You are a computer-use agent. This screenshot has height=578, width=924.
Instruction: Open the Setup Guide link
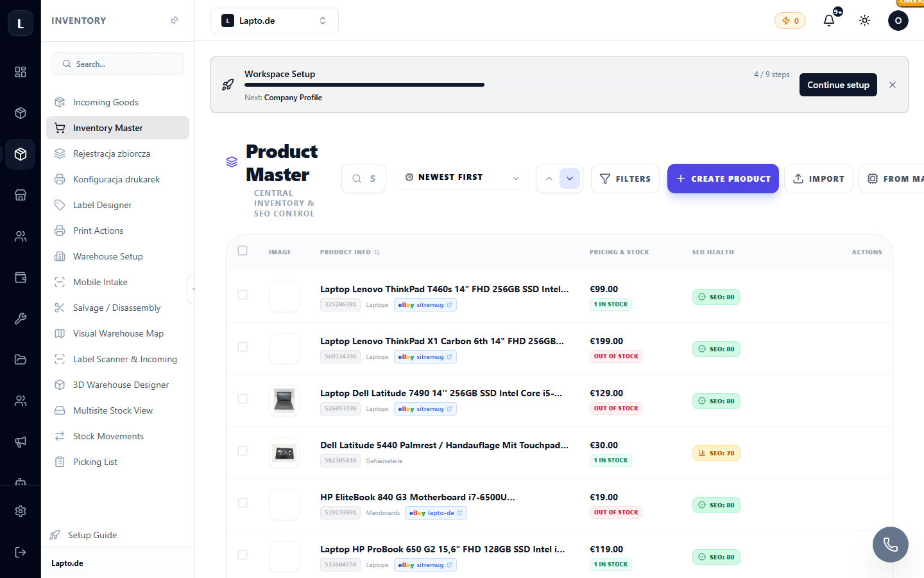pos(83,535)
